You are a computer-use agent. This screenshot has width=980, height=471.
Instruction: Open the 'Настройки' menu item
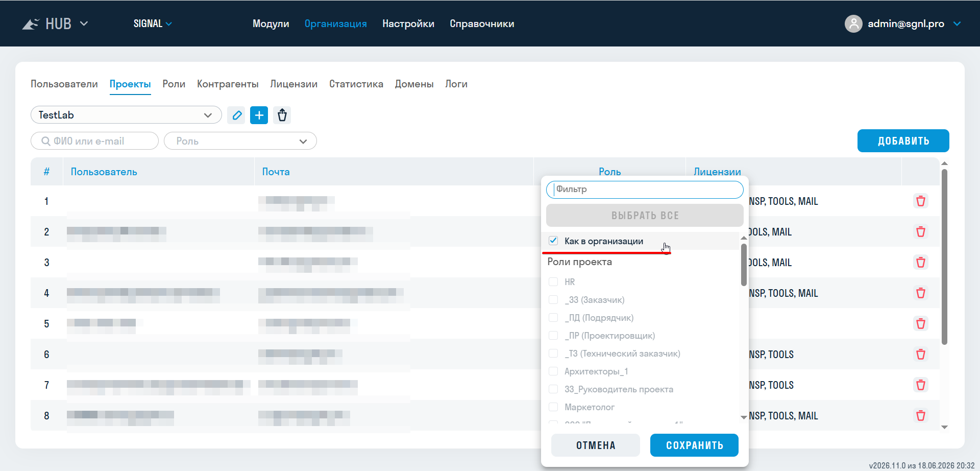pyautogui.click(x=408, y=23)
